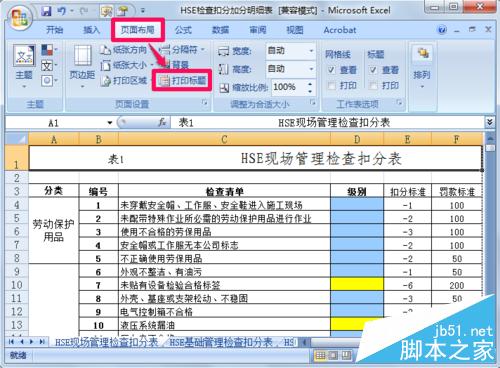Viewport: 500px width, 368px height.
Task: Click vertical scrollbar up arrow
Action: (x=490, y=138)
